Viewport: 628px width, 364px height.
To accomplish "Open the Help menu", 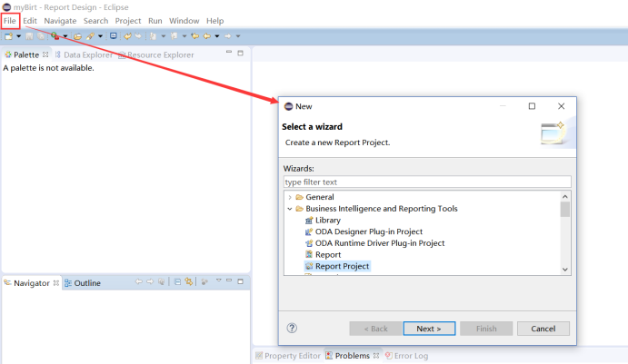I will pyautogui.click(x=215, y=21).
